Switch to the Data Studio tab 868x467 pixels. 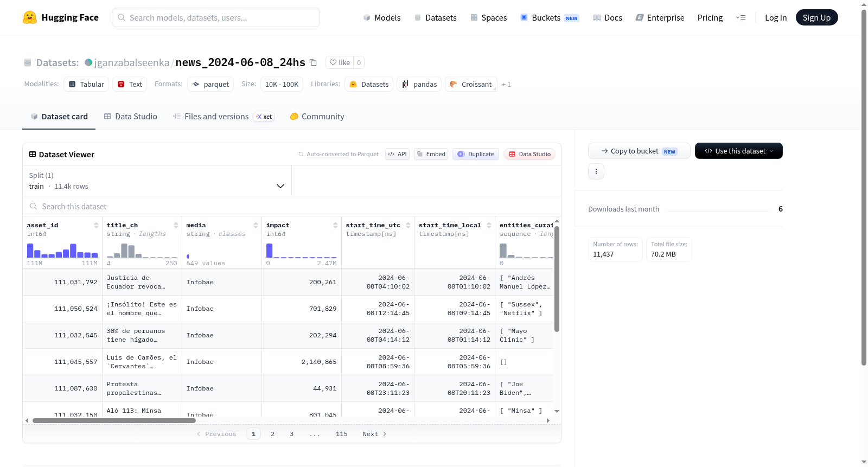(130, 117)
